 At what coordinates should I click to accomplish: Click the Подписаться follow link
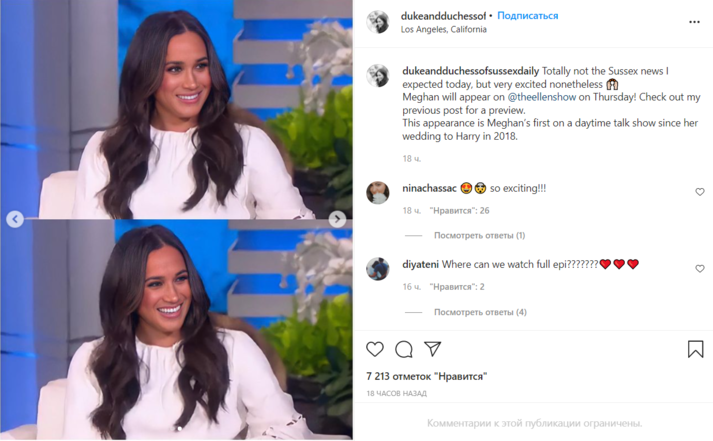(527, 16)
